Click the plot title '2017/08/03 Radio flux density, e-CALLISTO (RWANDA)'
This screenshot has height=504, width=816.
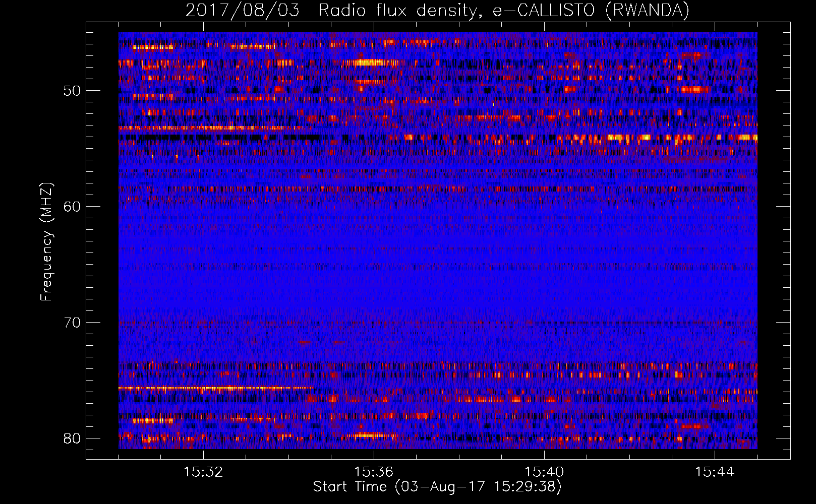click(x=437, y=10)
